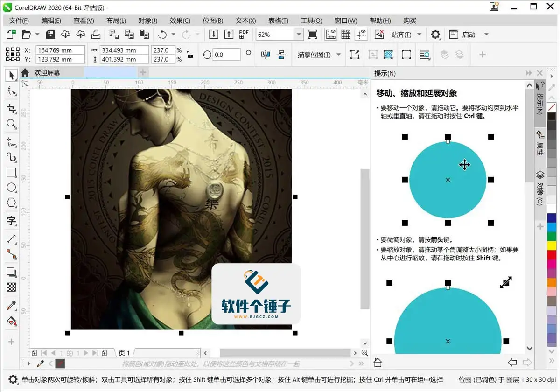Viewport: 560px width, 392px height.
Task: Open the zoom level 62% dropdown
Action: (299, 35)
